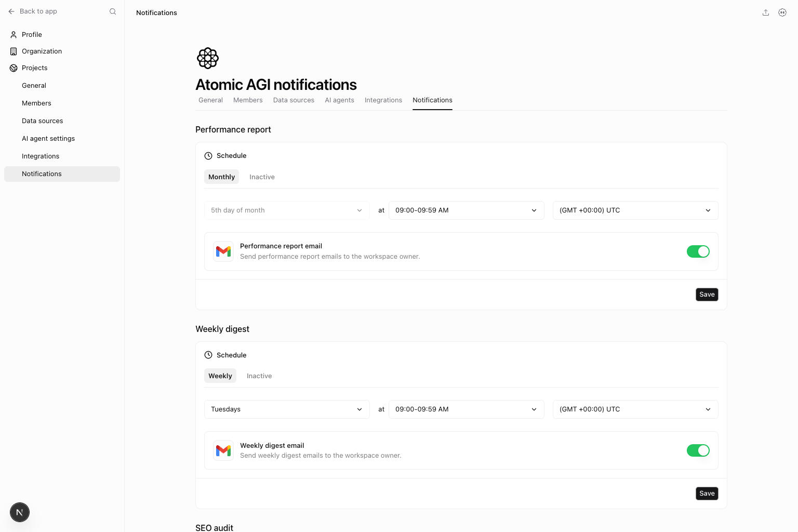This screenshot has height=532, width=798.
Task: Switch to the General tab
Action: point(210,100)
